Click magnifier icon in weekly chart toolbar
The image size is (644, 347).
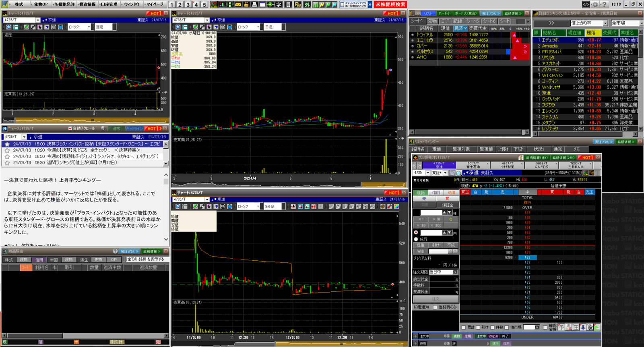pos(9,27)
